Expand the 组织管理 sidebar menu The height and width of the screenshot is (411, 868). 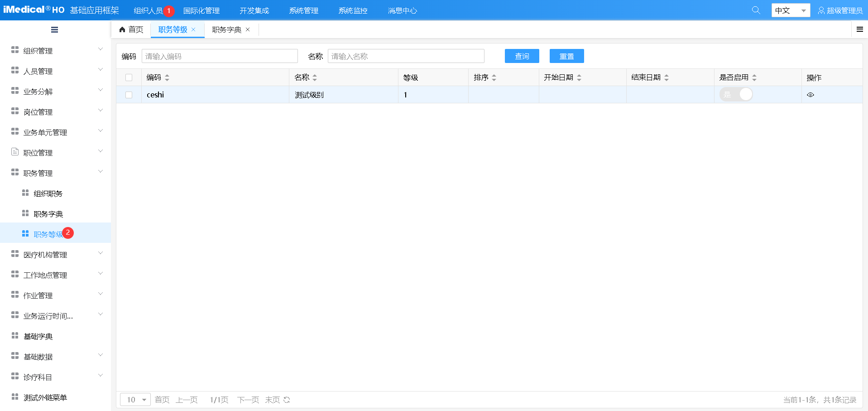click(x=57, y=51)
